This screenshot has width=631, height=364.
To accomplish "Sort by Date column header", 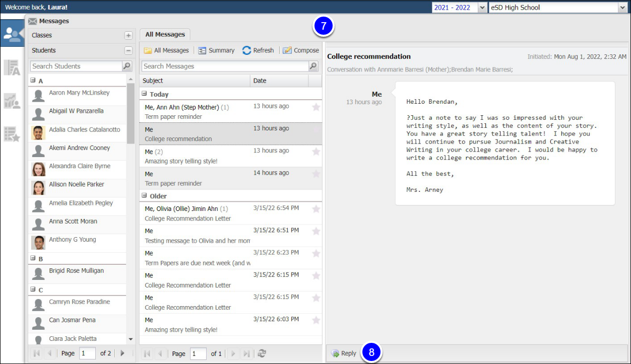I will pos(279,81).
